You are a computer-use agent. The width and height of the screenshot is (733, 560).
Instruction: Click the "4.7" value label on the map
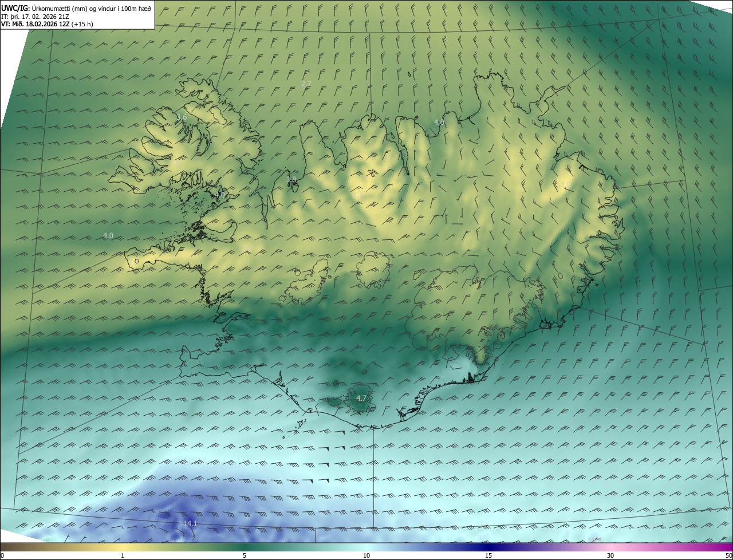point(361,398)
